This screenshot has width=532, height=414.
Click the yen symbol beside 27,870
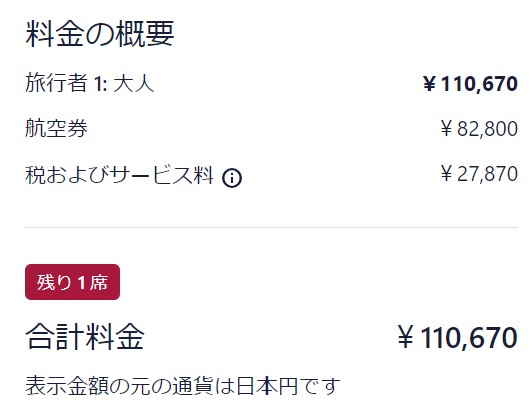(446, 173)
